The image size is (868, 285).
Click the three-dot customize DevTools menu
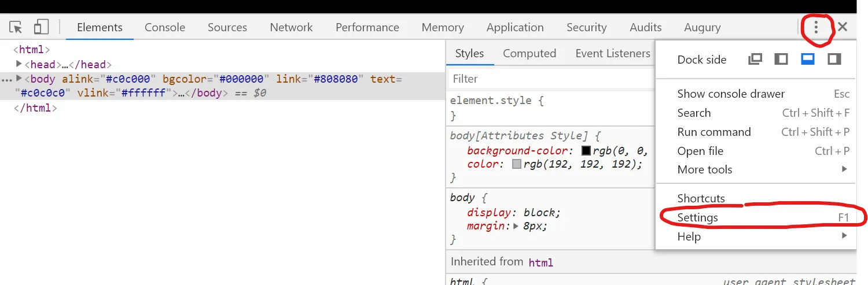[816, 27]
